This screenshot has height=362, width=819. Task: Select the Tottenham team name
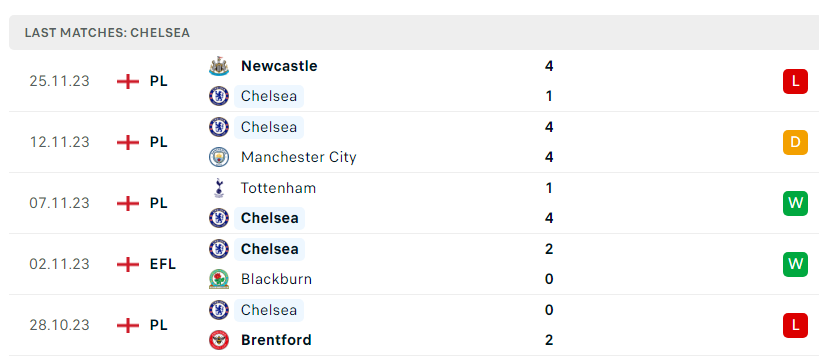point(278,188)
